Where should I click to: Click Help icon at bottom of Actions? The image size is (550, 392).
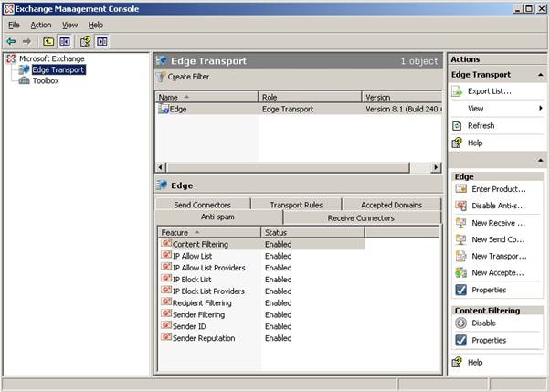pyautogui.click(x=457, y=362)
